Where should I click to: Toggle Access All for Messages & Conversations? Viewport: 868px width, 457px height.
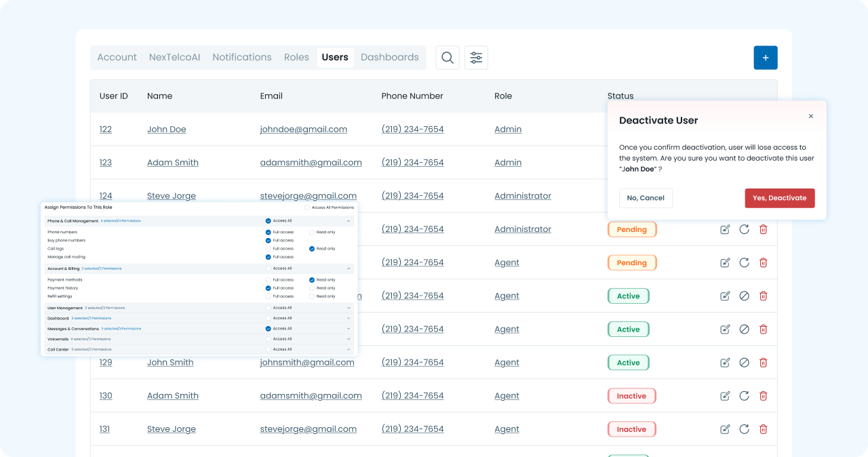(x=269, y=328)
